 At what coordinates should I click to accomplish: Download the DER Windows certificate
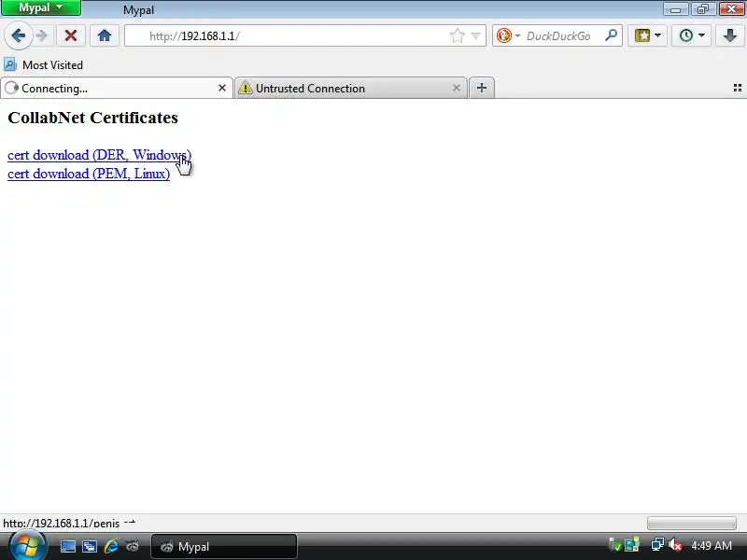[x=99, y=155]
